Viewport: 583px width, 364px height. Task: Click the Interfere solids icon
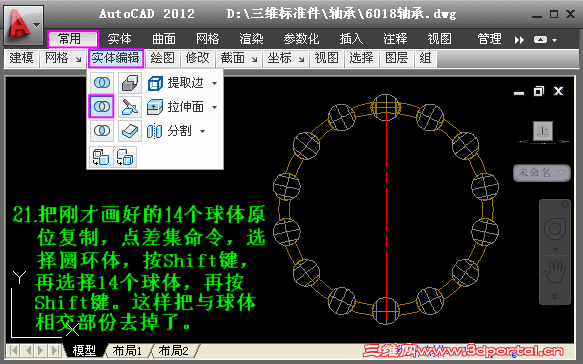click(x=130, y=83)
